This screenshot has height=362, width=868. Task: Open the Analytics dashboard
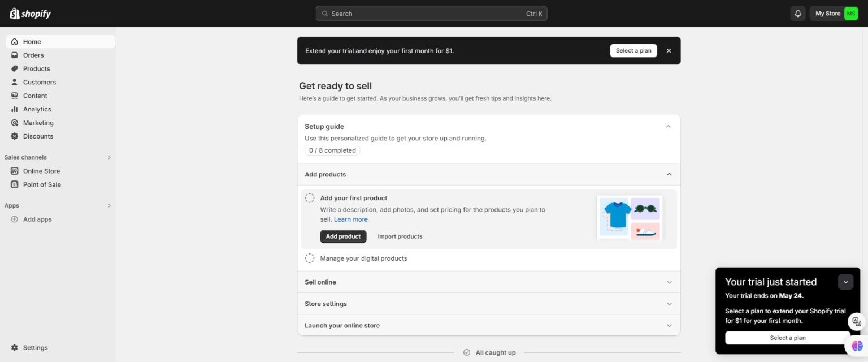coord(36,109)
